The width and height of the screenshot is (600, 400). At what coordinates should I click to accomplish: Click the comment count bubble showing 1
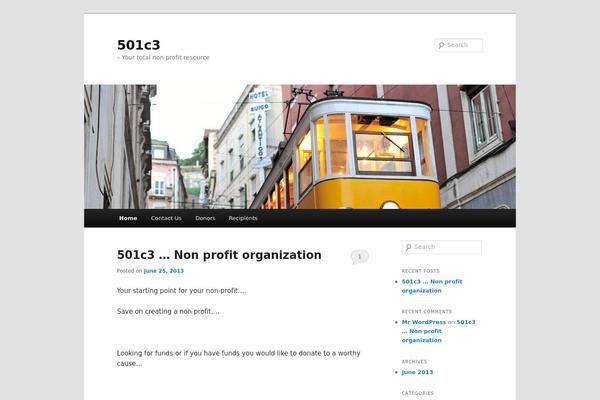[x=359, y=257]
